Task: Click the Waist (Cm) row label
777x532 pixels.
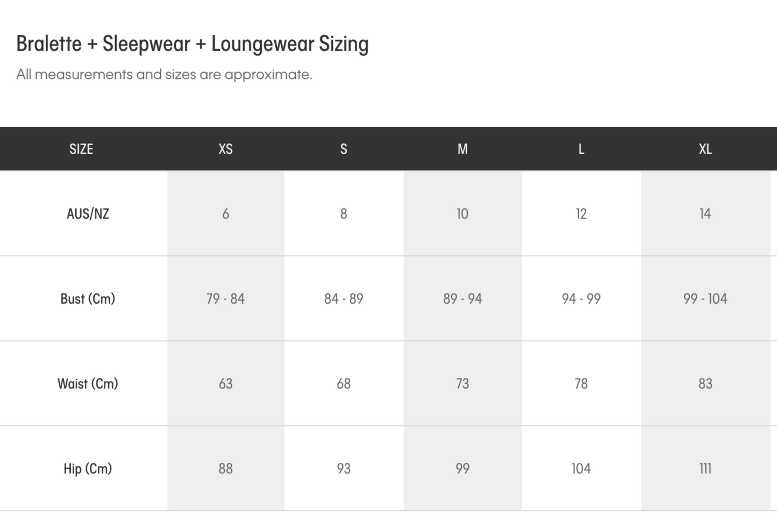Action: tap(88, 384)
